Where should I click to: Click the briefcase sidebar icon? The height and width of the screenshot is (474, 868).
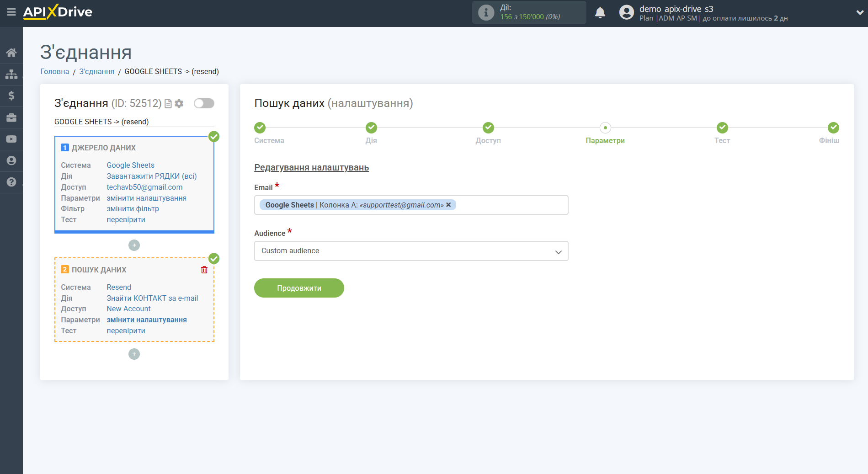[x=11, y=117]
